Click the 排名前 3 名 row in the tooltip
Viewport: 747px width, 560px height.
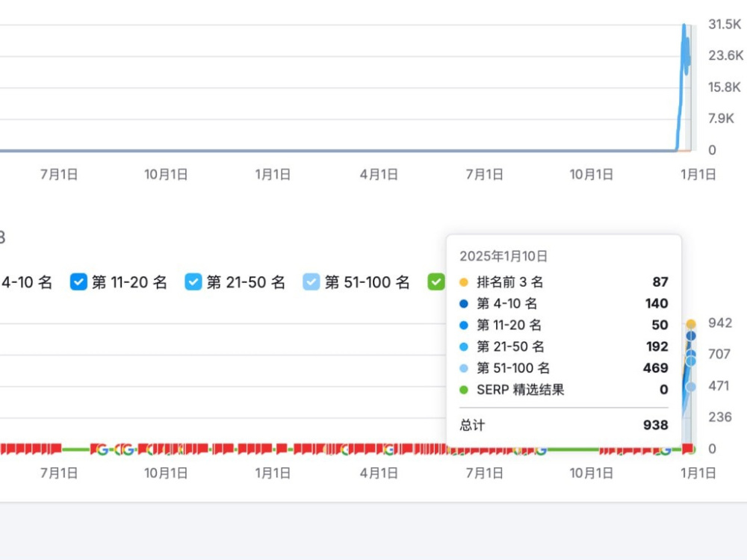(563, 282)
